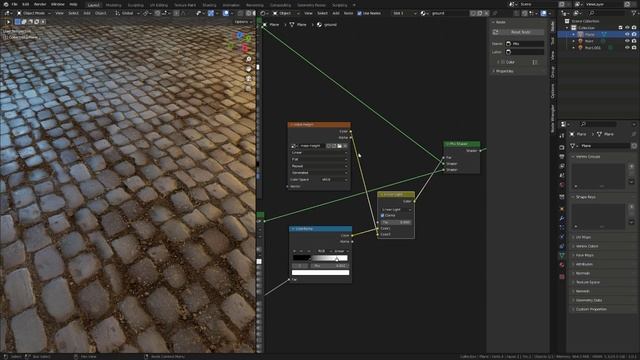Screen dimensions: 640x360
Task: Choose the Select Box mode icon
Action: (18, 22)
